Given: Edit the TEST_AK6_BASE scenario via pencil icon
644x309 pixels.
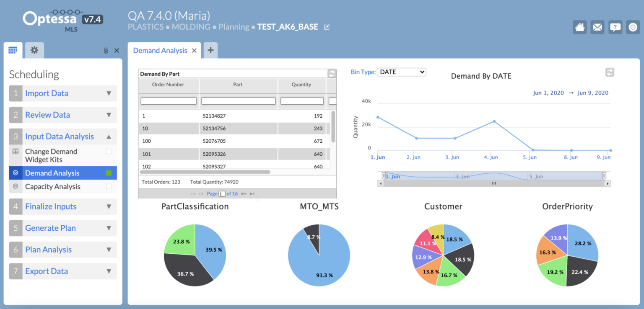Looking at the screenshot, I should tap(326, 26).
